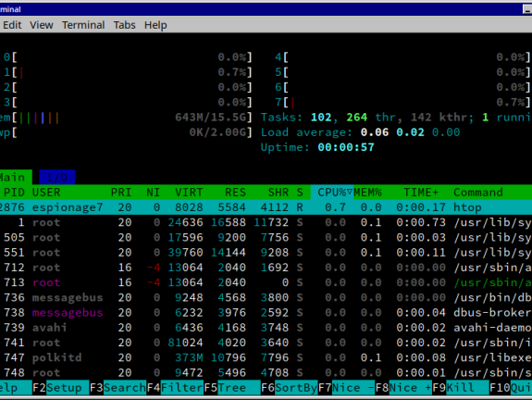Click the F7 Nice - function key

coord(346,387)
